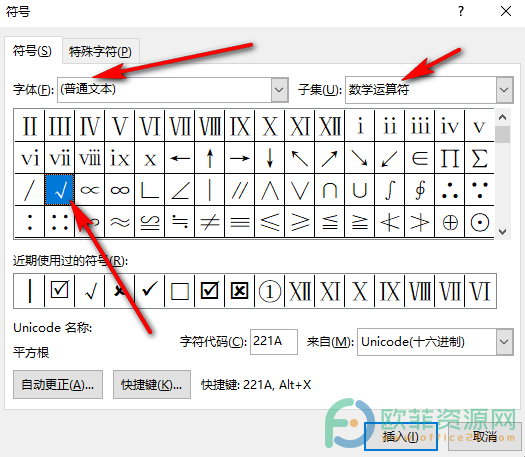Choose recent Roman numeral XII
The height and width of the screenshot is (457, 525).
[x=300, y=290]
